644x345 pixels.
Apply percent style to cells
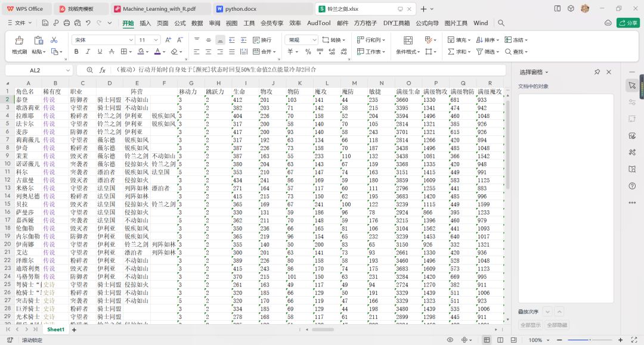tap(308, 52)
